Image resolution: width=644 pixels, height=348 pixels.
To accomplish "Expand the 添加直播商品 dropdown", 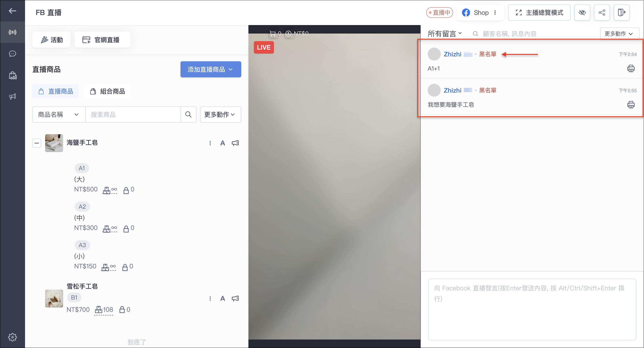I will [211, 69].
